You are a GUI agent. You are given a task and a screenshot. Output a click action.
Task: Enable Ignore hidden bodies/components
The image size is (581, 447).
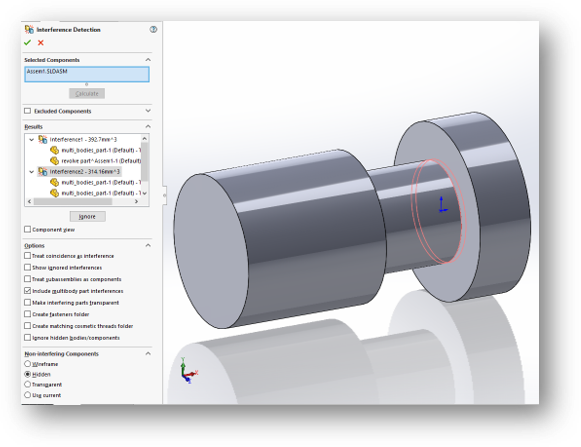click(x=27, y=338)
